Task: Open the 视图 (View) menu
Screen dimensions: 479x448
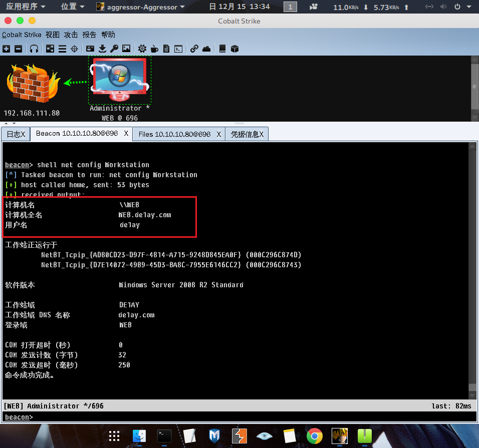Action: 53,35
